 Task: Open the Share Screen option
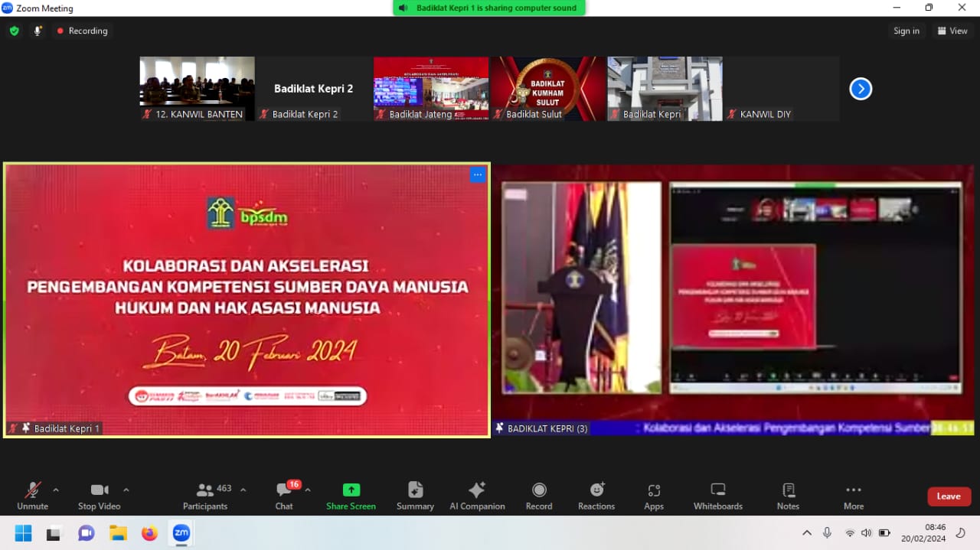pos(351,496)
